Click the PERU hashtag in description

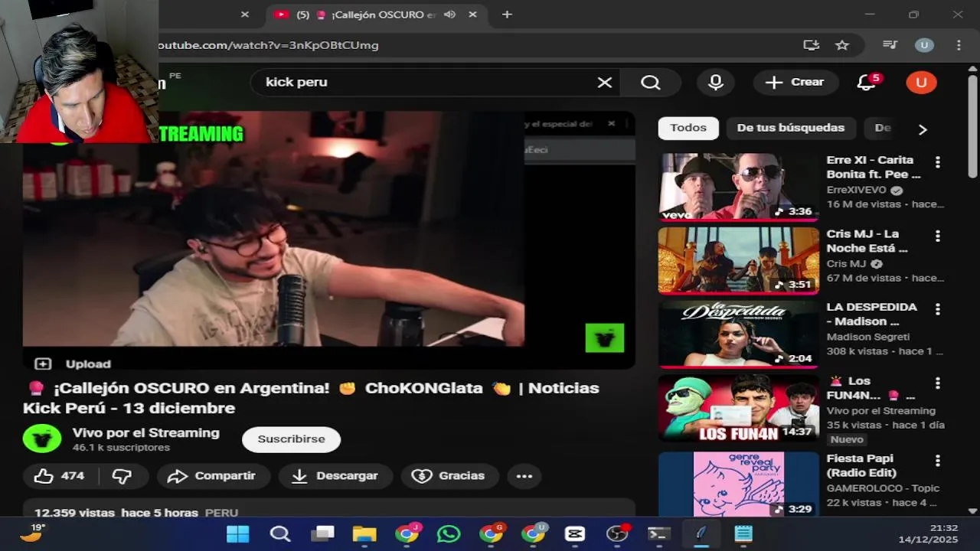pyautogui.click(x=221, y=513)
